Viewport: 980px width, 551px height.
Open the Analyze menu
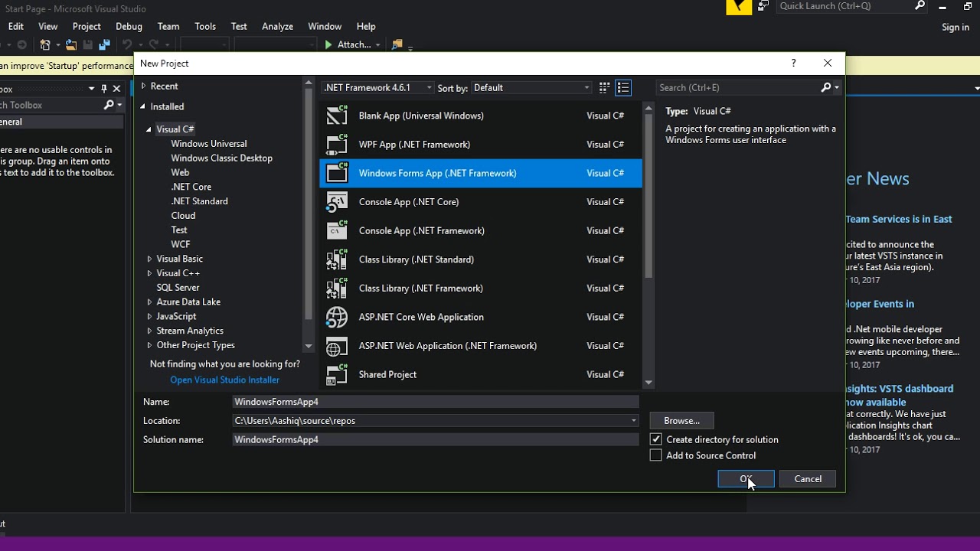click(x=277, y=26)
